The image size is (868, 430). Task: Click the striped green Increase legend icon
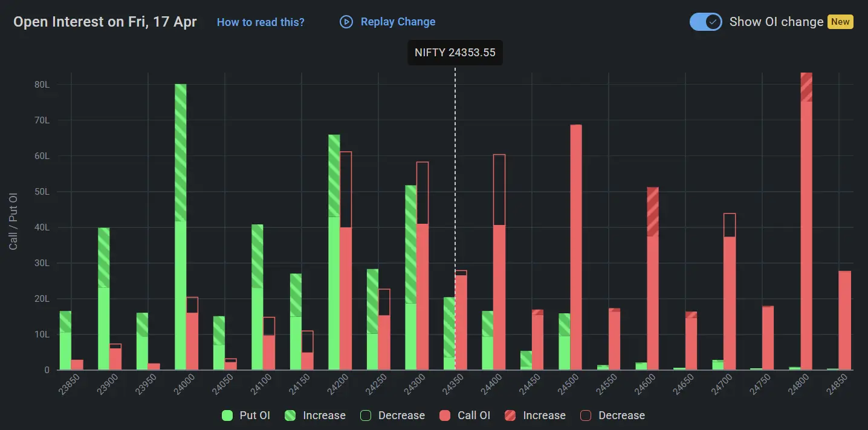pyautogui.click(x=290, y=415)
